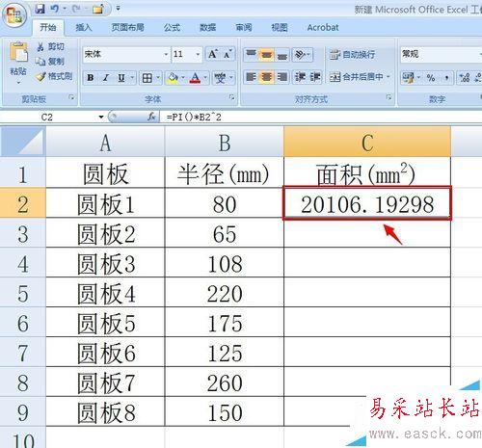The image size is (482, 448).
Task: Click the select-all corner of the sheet
Action: coord(22,142)
